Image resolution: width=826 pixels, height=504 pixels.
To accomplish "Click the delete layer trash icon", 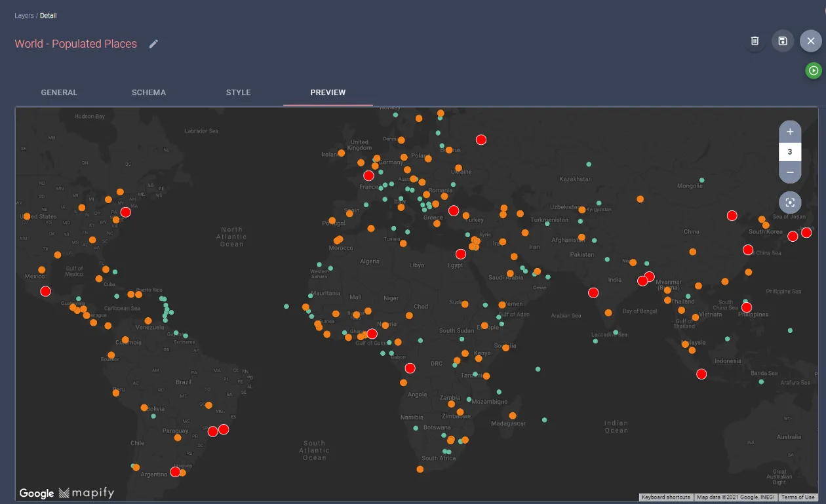I will point(755,41).
